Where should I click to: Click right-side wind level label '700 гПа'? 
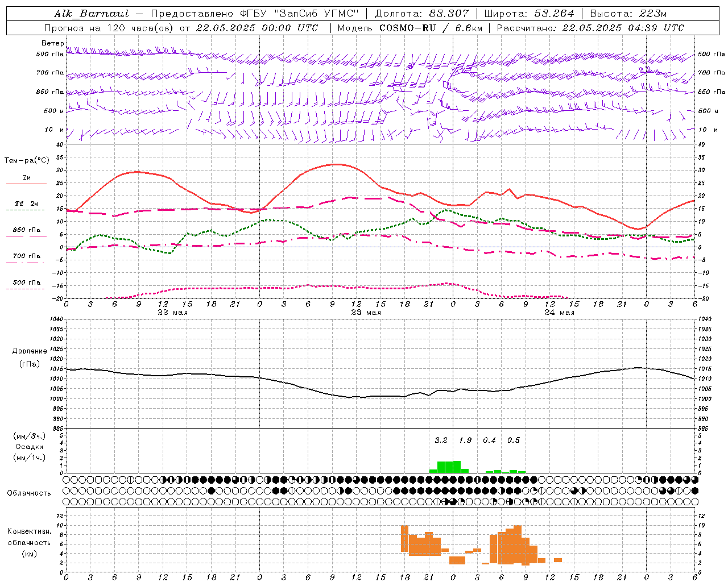tap(712, 73)
